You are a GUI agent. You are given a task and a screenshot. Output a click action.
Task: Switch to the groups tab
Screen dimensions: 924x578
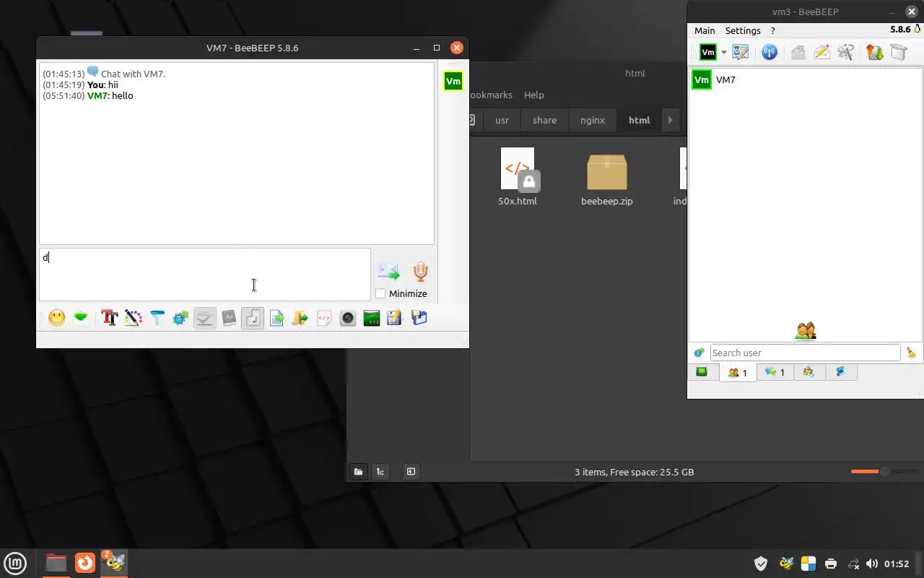point(808,372)
